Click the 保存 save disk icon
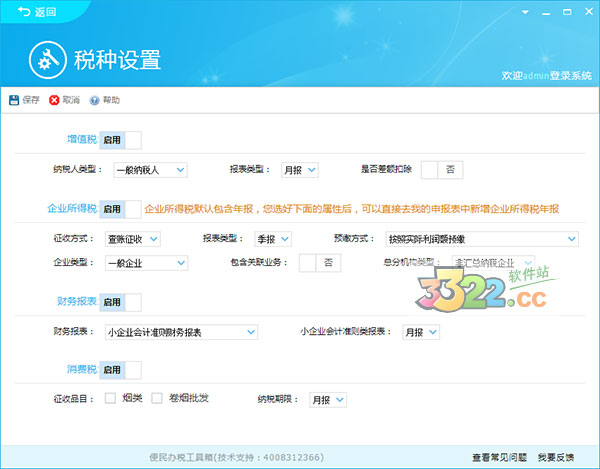Viewport: 600px width, 469px height. (14, 100)
